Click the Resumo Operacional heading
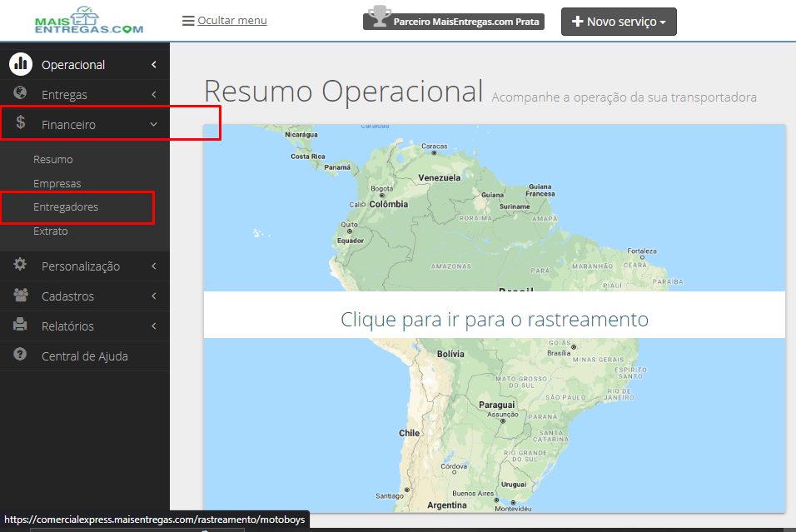 pyautogui.click(x=344, y=92)
